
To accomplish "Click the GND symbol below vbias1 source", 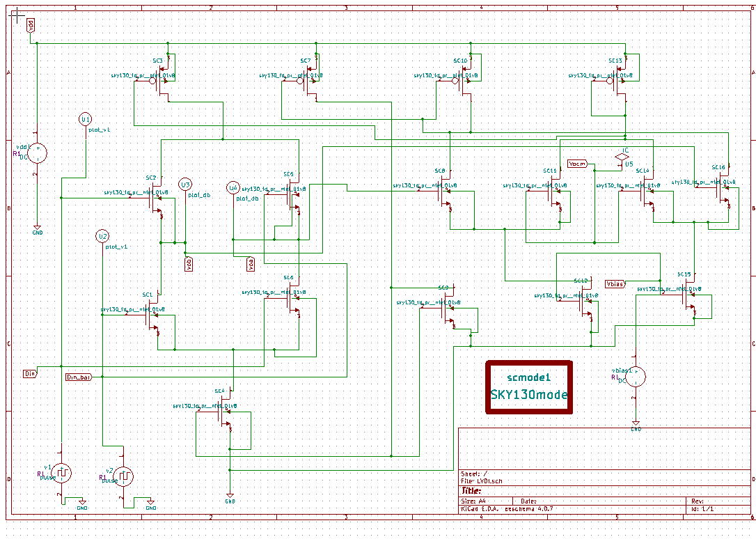I will tap(636, 425).
